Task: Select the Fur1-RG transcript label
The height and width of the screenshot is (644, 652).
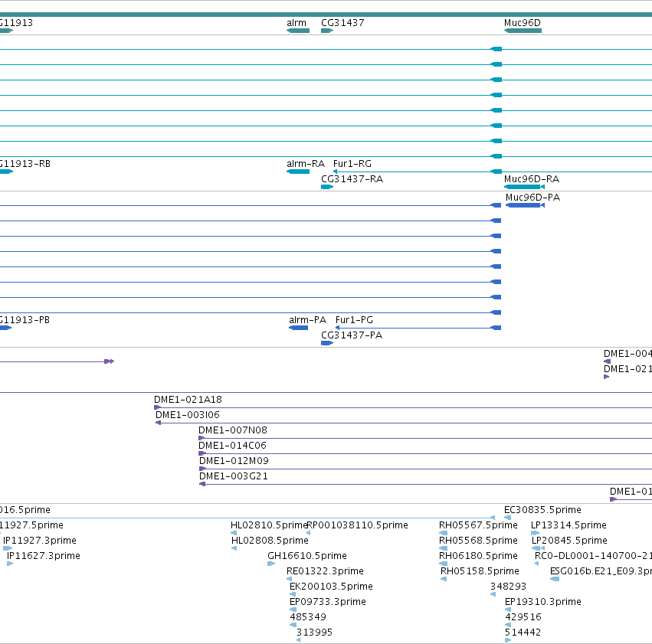Action: pos(352,164)
